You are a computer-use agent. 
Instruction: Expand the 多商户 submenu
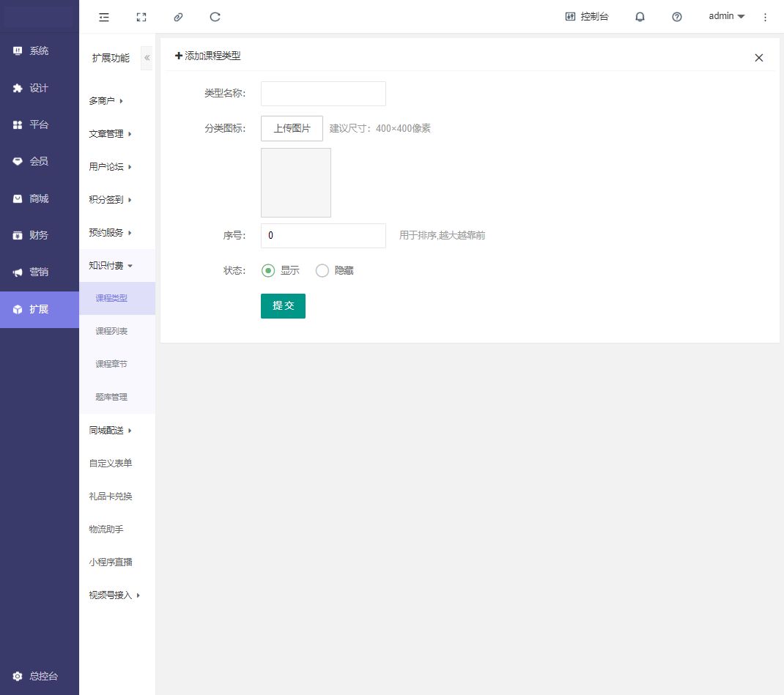(106, 101)
